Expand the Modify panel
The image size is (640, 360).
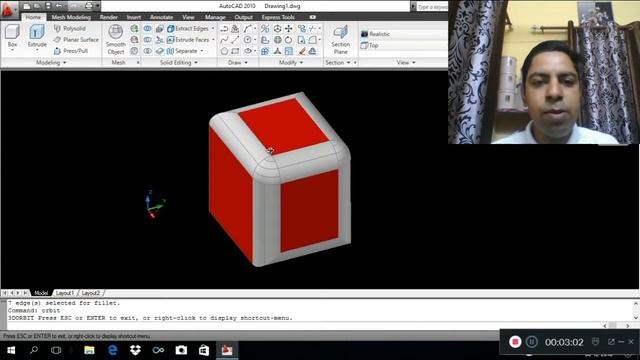[x=291, y=62]
